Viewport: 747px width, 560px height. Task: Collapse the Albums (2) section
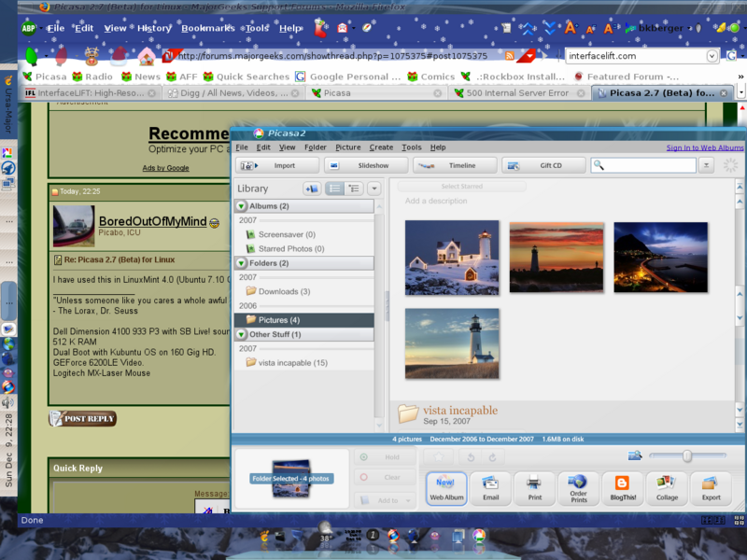tap(241, 206)
